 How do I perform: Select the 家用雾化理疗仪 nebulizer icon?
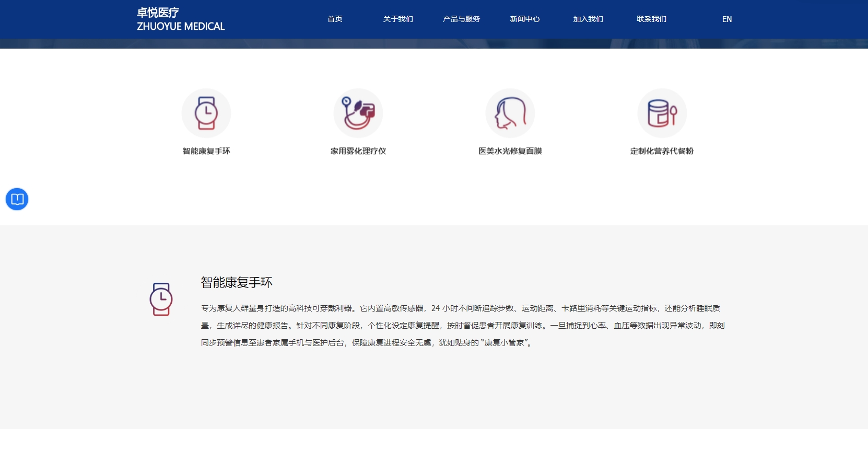[x=358, y=113]
